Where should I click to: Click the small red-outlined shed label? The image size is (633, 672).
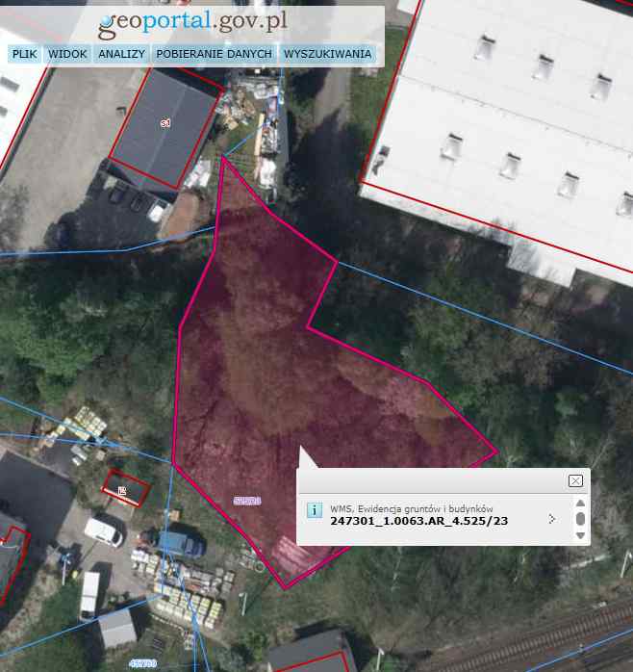[x=122, y=491]
